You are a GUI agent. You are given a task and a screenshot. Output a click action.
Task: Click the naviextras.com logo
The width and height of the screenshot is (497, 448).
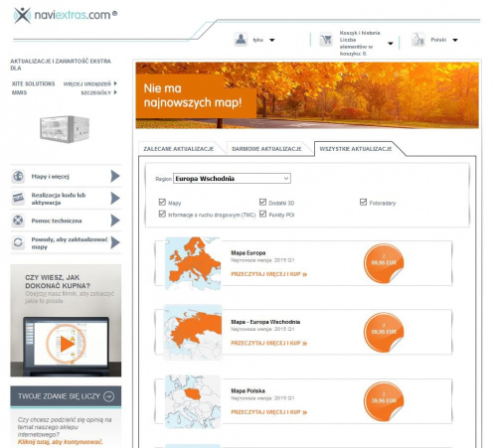pos(66,15)
